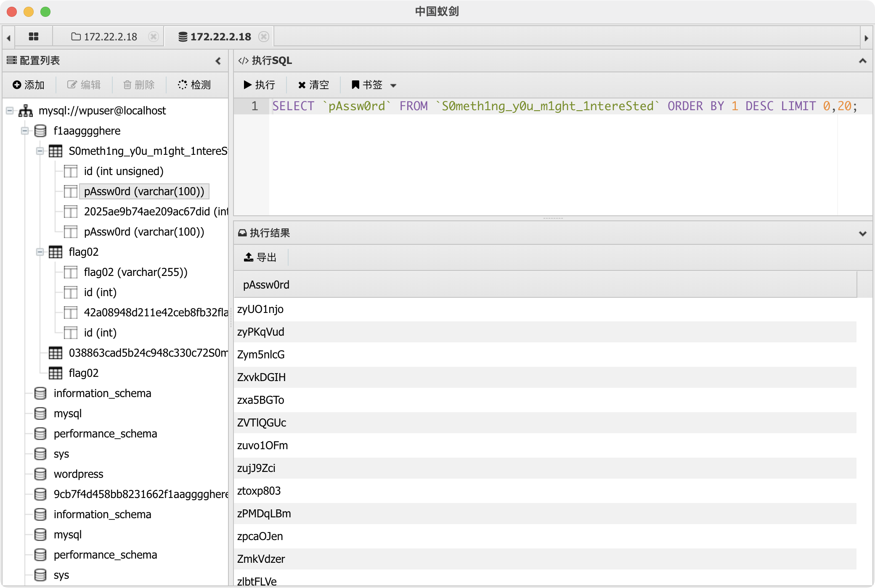Open the wordpress database
This screenshot has width=875, height=588.
pos(78,474)
